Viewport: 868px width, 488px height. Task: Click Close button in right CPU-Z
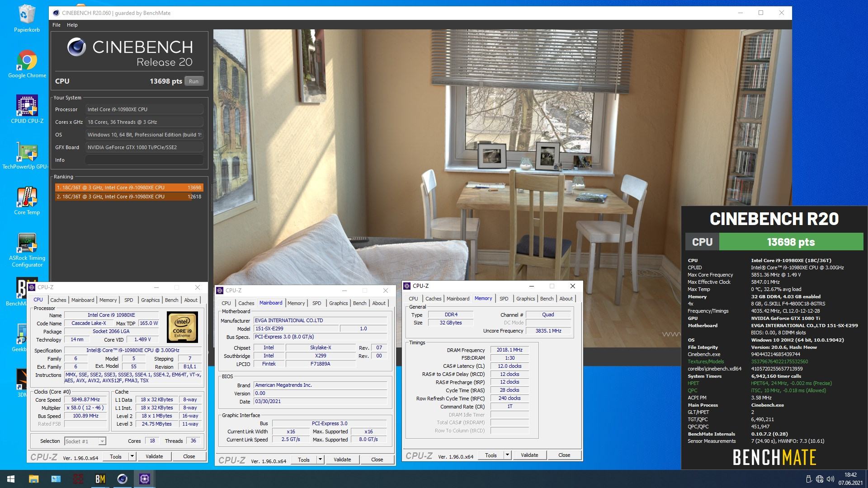(564, 455)
